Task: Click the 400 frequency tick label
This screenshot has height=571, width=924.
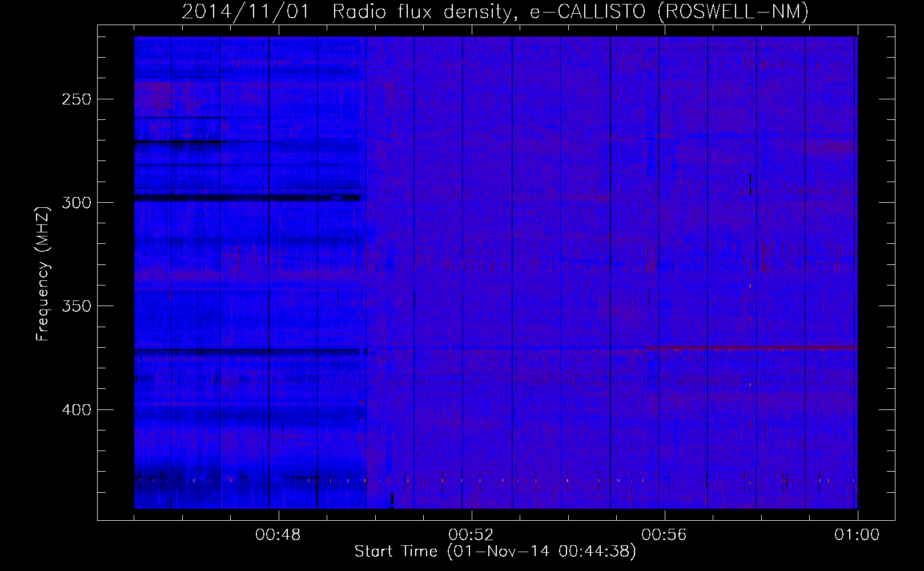Action: [x=77, y=410]
